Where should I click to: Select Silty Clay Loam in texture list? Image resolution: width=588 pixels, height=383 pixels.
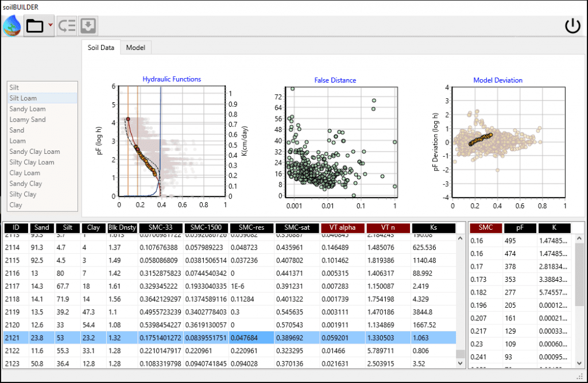point(42,163)
